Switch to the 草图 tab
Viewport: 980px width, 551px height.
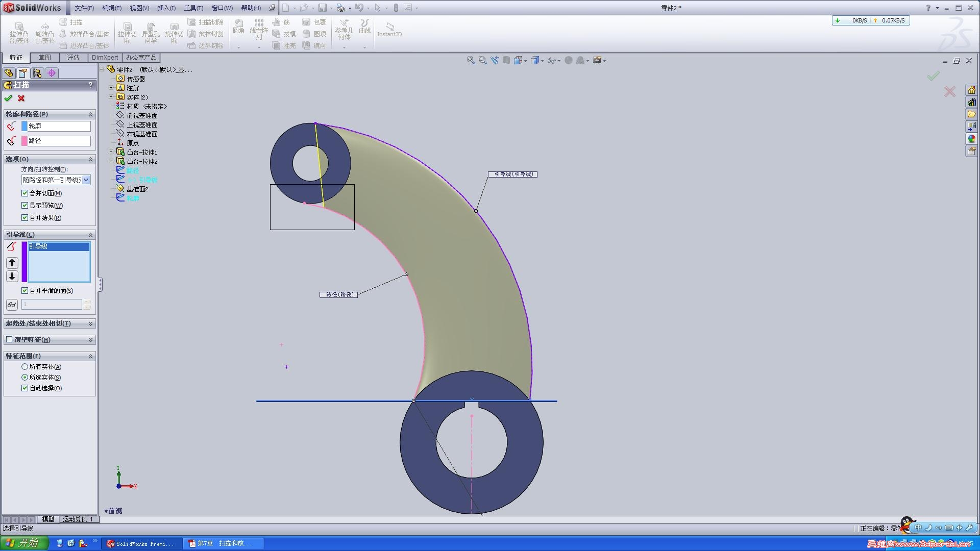pos(44,58)
